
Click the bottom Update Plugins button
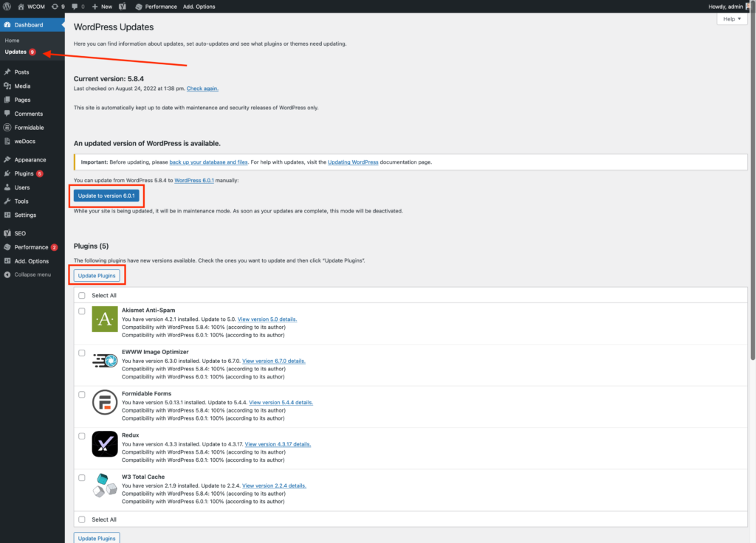click(97, 538)
